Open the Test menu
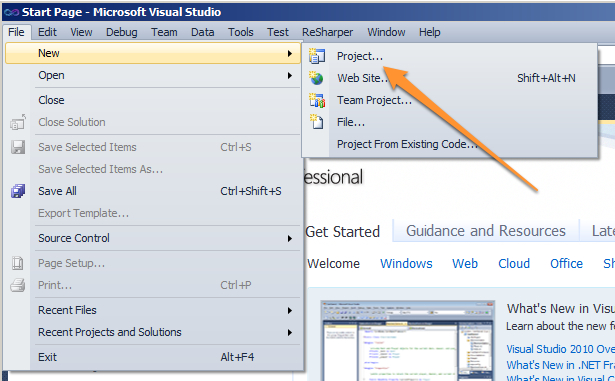 tap(278, 32)
